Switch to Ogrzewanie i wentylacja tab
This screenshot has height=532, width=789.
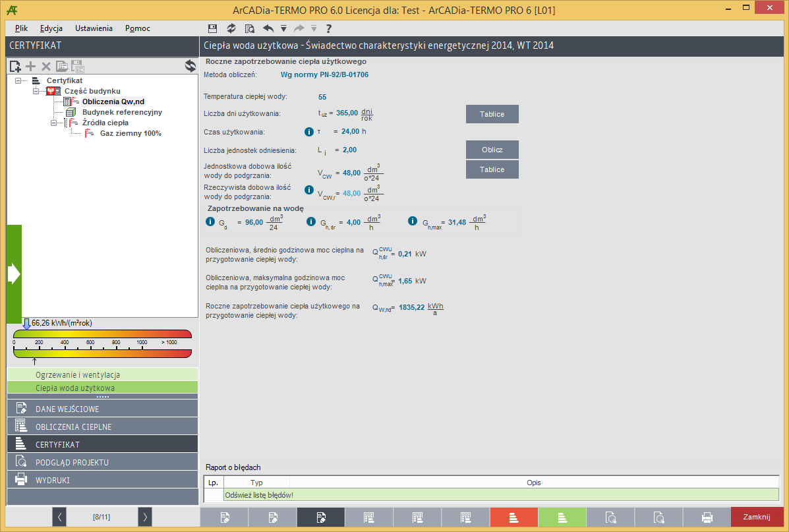(103, 374)
